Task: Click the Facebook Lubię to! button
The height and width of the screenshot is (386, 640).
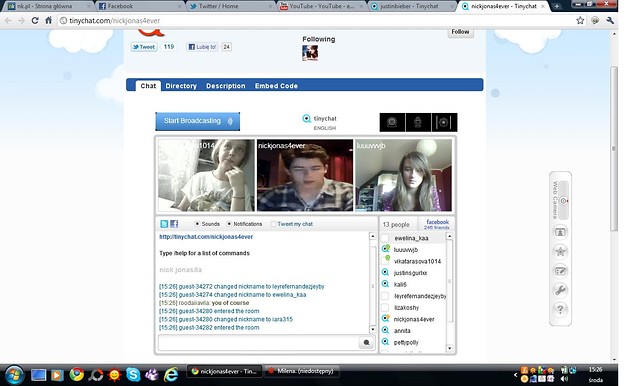Action: click(x=202, y=47)
